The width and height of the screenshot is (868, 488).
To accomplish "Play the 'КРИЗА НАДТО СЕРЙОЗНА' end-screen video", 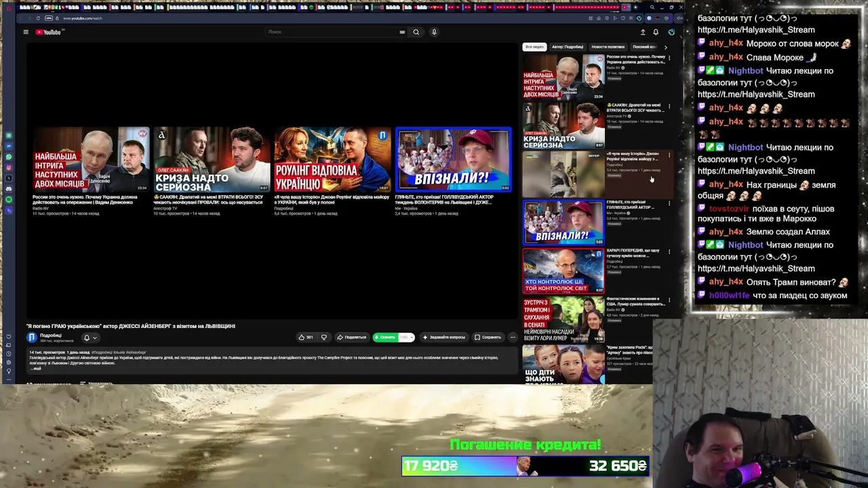I will (212, 159).
